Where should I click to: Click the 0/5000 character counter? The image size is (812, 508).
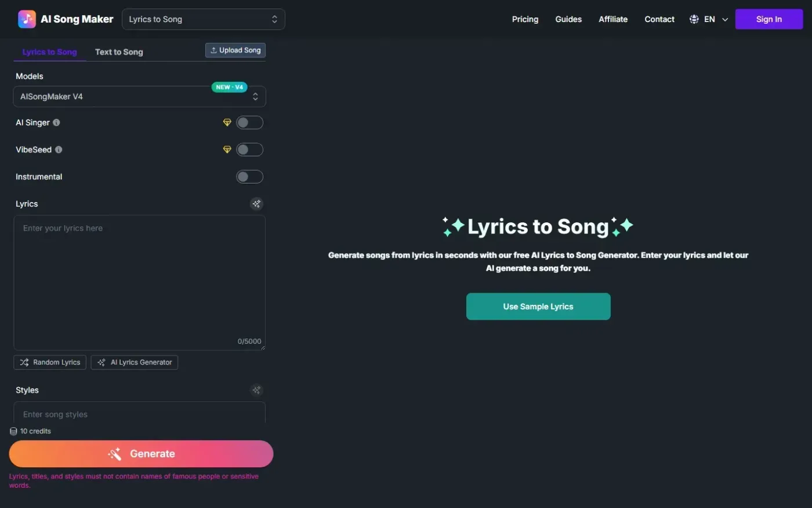click(x=249, y=341)
